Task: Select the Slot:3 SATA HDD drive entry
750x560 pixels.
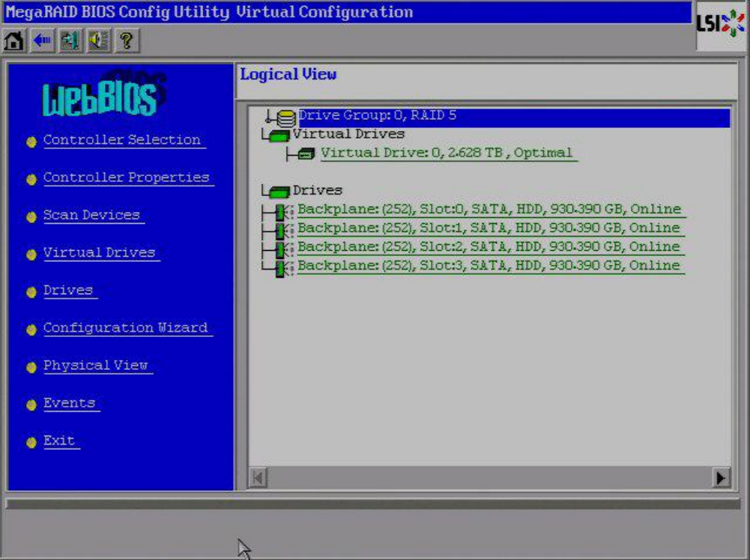Action: tap(489, 266)
